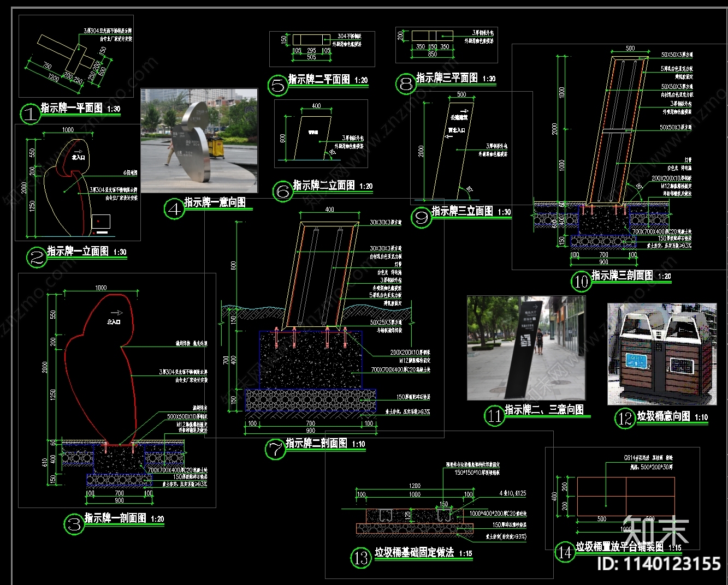Select annotation 150*150*10厚预埋钢板

(x=477, y=472)
